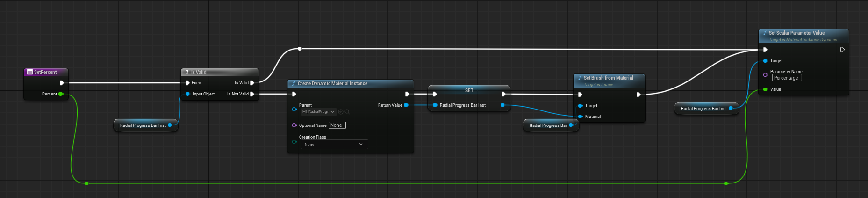Click the Parameter Name input pin

(x=765, y=75)
